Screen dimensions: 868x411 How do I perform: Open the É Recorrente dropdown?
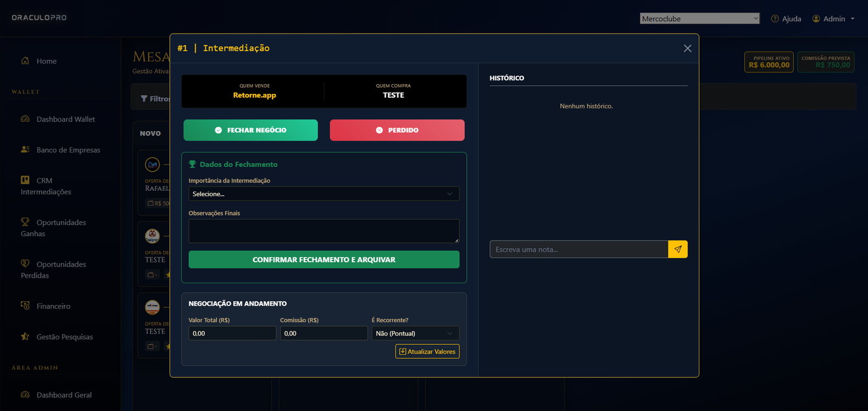[x=416, y=333]
